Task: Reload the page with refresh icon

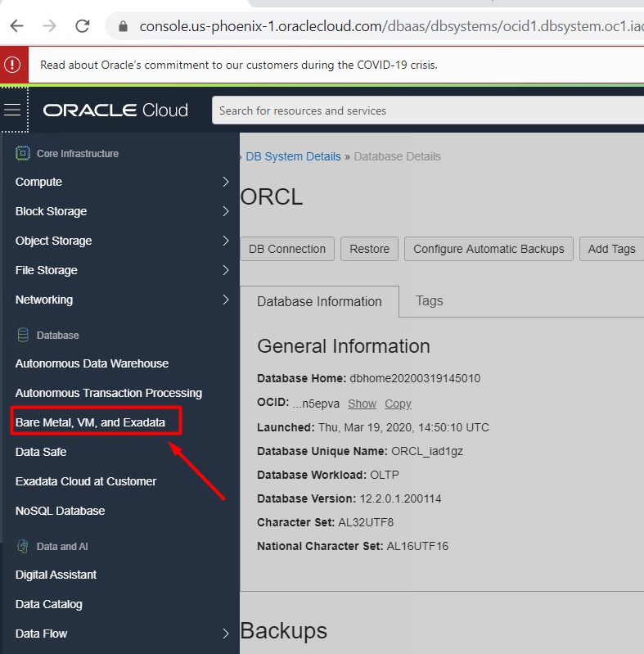Action: point(83,26)
